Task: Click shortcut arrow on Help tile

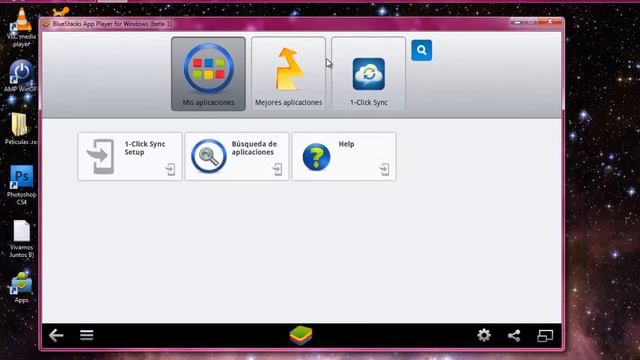Action: pyautogui.click(x=384, y=169)
